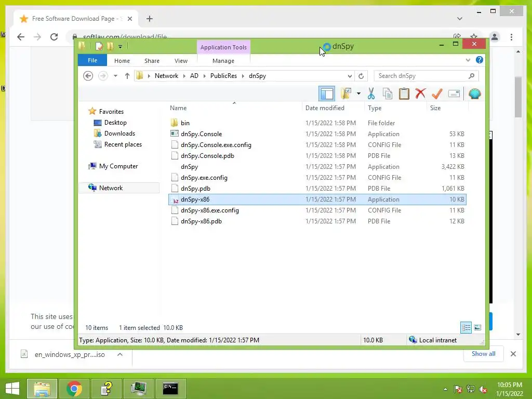This screenshot has width=532, height=399.
Task: Click the red X Delete icon
Action: coord(420,94)
